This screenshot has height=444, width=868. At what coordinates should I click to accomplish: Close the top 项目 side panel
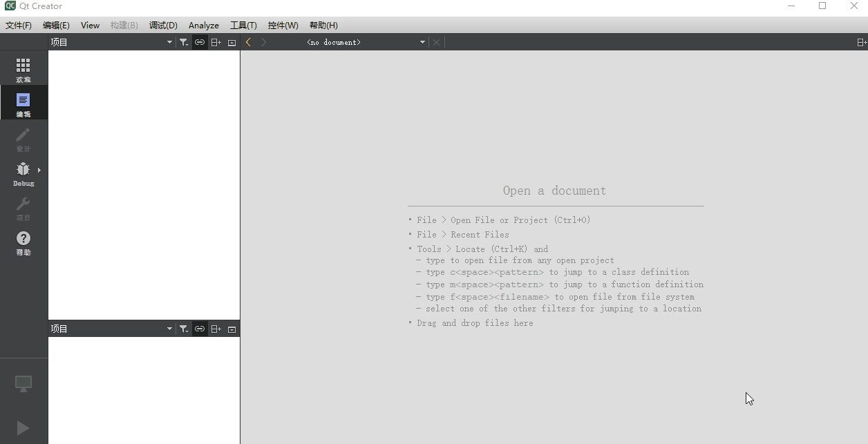tap(232, 42)
